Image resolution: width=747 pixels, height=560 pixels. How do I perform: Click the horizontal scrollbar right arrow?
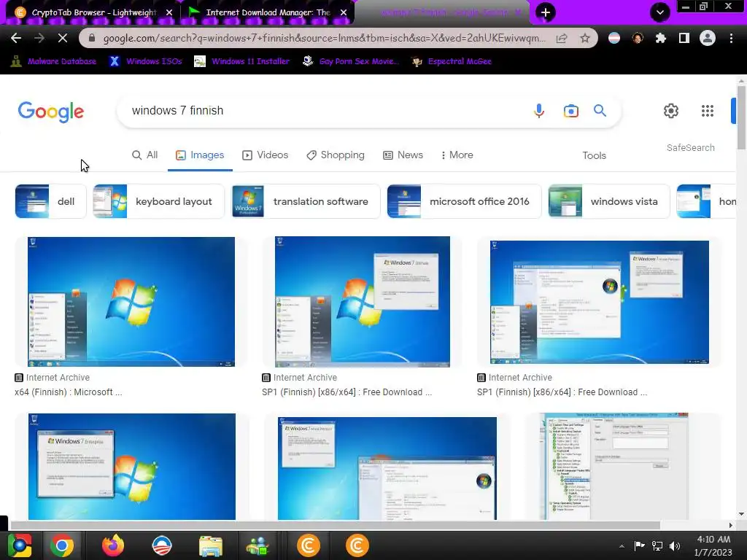point(731,525)
